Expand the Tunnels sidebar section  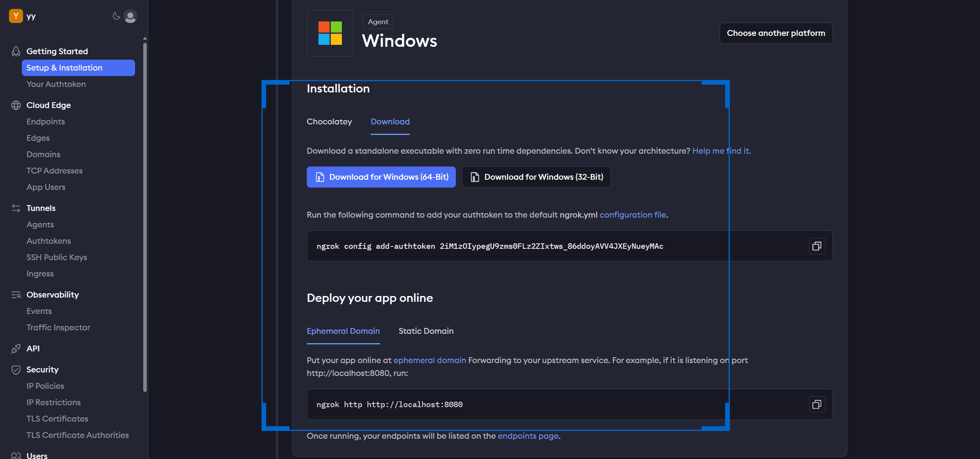coord(41,208)
